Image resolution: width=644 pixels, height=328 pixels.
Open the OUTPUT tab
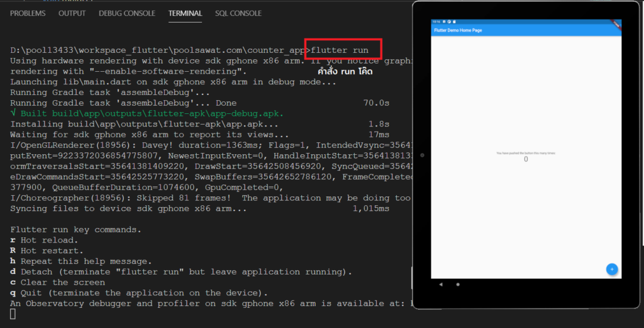72,13
